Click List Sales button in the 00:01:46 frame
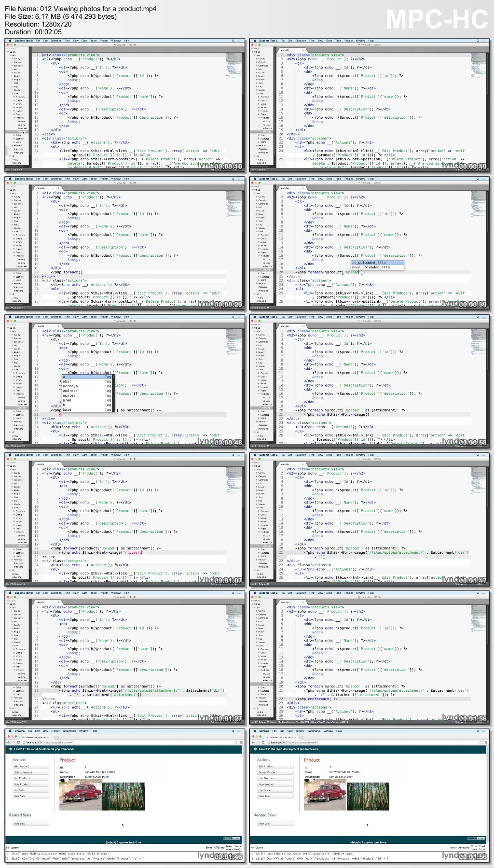494x868 pixels. [31, 790]
